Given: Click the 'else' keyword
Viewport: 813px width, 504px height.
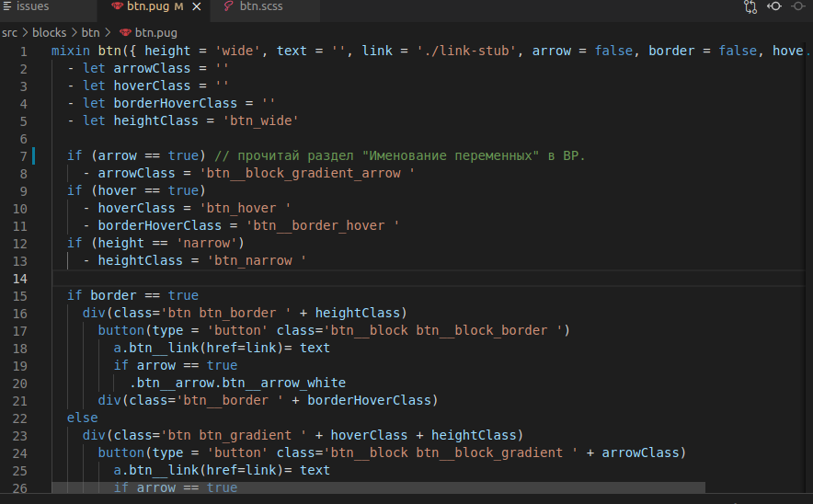Looking at the screenshot, I should (83, 418).
